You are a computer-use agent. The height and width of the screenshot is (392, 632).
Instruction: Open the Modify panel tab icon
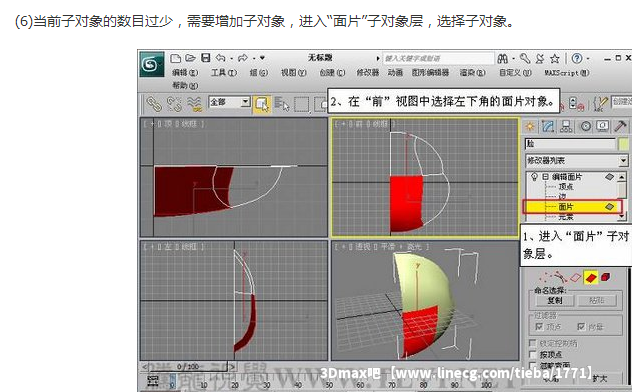tap(548, 127)
